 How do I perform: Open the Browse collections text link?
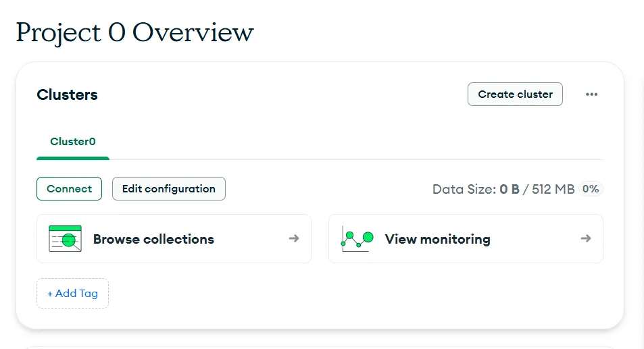(153, 239)
